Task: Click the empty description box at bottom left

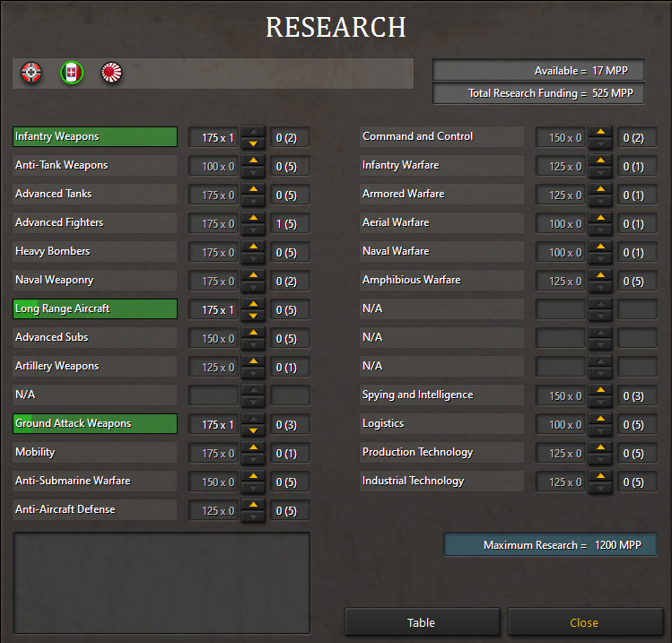Action: [161, 583]
